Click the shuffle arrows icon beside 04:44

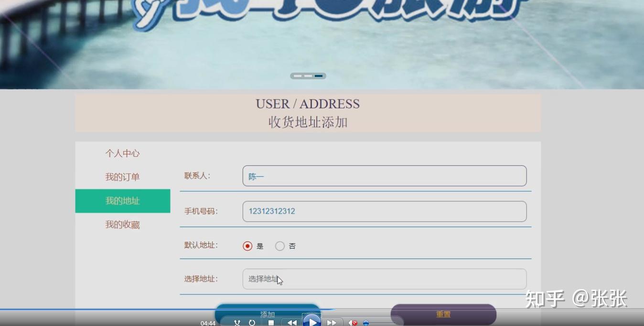237,323
